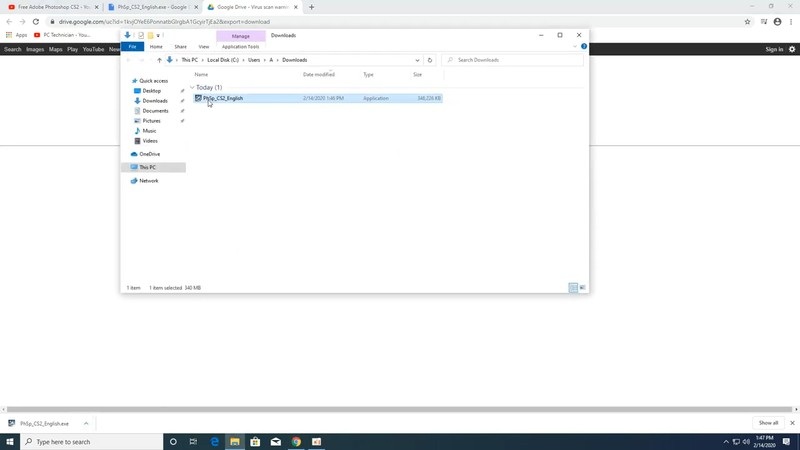Open Microsoft Edge from the taskbar
Viewport: 800px width, 450px height.
point(213,441)
